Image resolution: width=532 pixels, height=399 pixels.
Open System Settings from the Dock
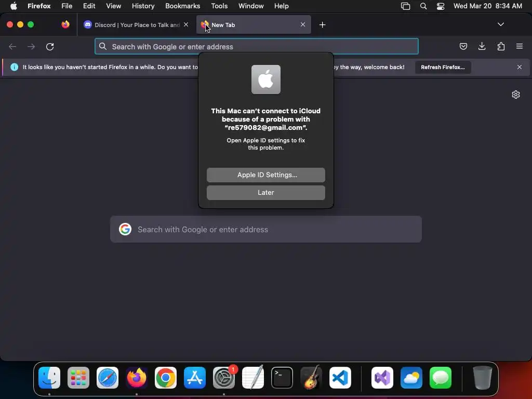click(x=224, y=377)
